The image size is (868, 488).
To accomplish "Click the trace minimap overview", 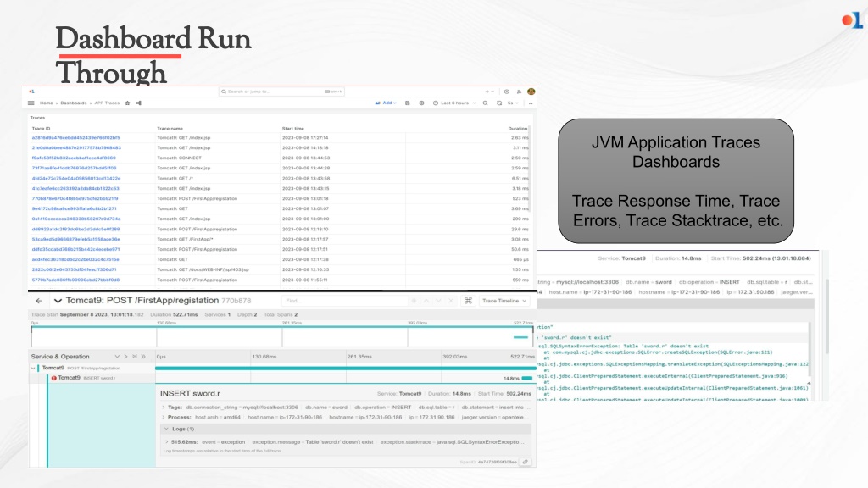I will [x=281, y=337].
